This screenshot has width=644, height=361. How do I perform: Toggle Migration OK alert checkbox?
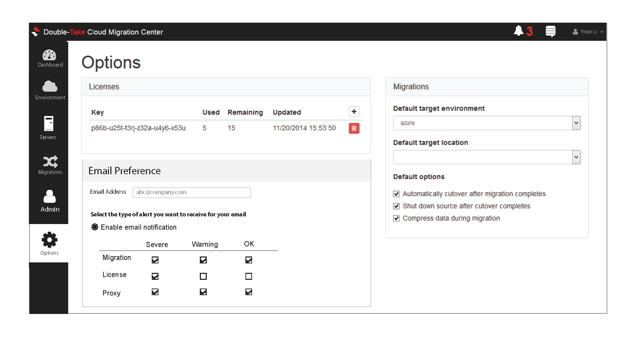[249, 260]
